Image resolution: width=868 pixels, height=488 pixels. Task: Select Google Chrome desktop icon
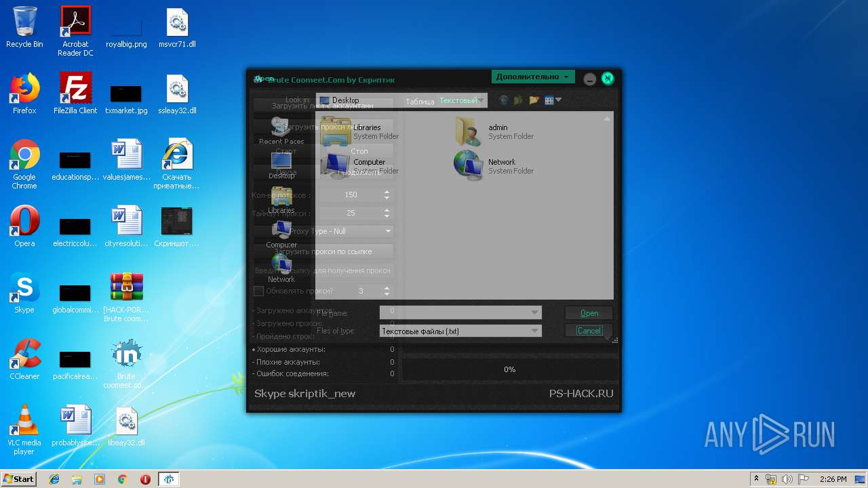click(x=24, y=165)
